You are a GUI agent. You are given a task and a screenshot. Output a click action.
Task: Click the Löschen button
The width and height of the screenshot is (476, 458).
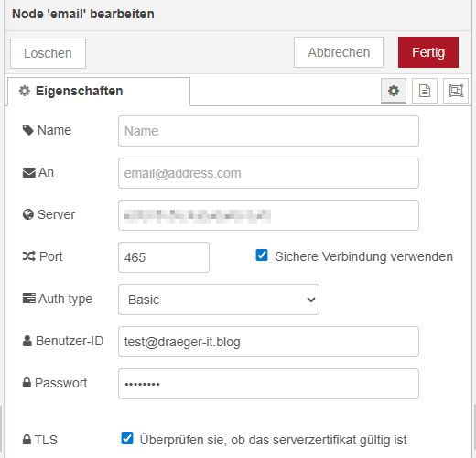tap(48, 53)
